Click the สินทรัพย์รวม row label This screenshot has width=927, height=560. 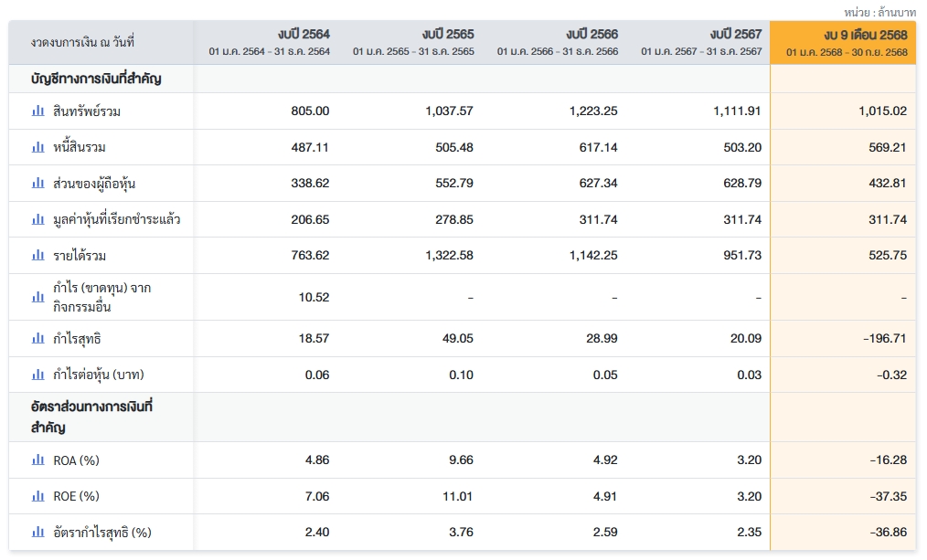tap(87, 111)
